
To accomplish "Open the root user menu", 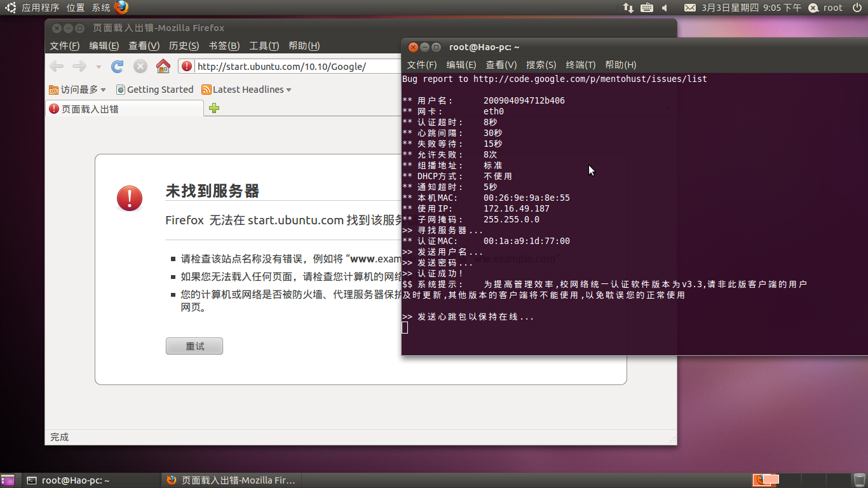I will (x=825, y=8).
